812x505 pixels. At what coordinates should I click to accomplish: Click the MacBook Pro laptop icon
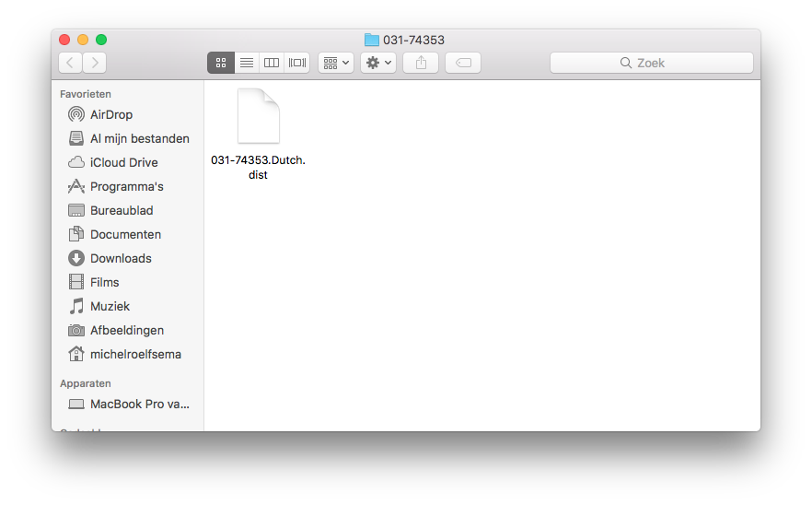tap(76, 404)
